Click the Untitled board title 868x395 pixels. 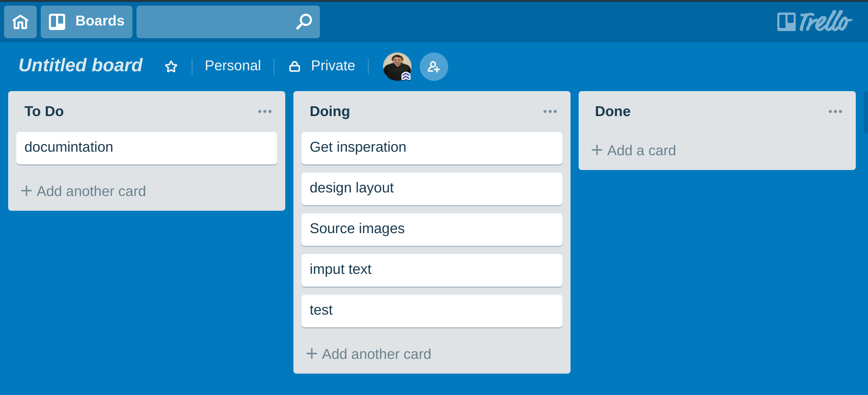click(x=80, y=66)
